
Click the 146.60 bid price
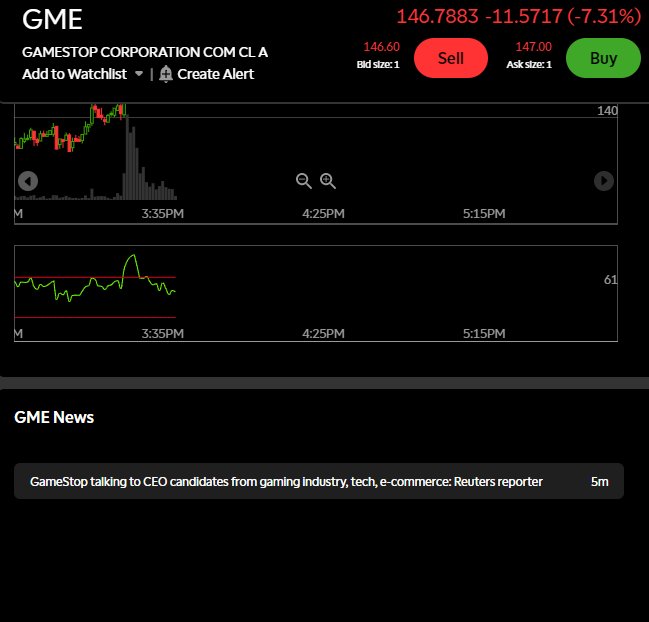coord(382,47)
